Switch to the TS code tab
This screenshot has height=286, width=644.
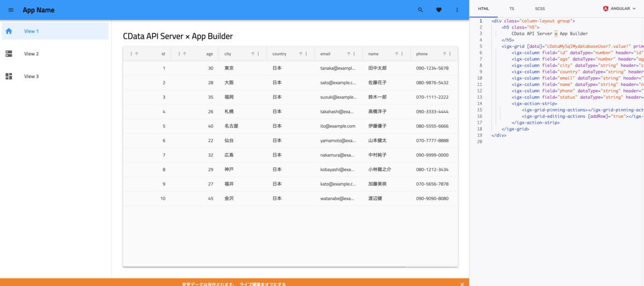pos(511,9)
